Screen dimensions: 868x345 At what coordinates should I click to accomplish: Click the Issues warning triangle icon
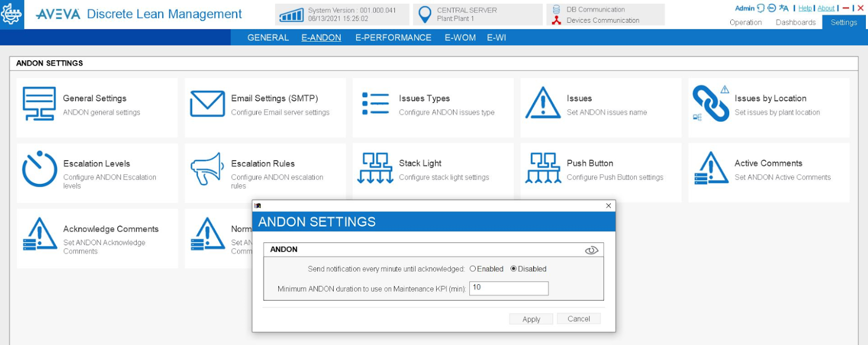pyautogui.click(x=542, y=103)
